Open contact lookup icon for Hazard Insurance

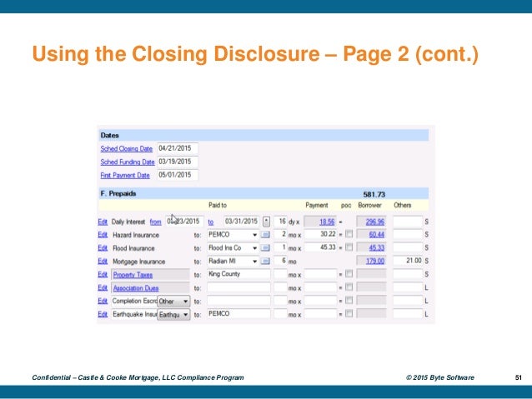tap(265, 235)
